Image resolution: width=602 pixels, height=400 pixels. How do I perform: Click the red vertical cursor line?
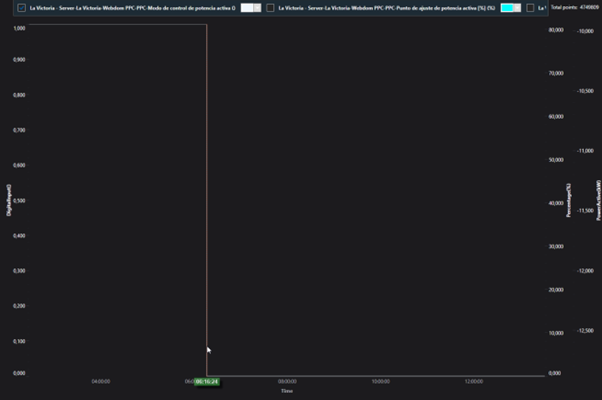pos(206,200)
